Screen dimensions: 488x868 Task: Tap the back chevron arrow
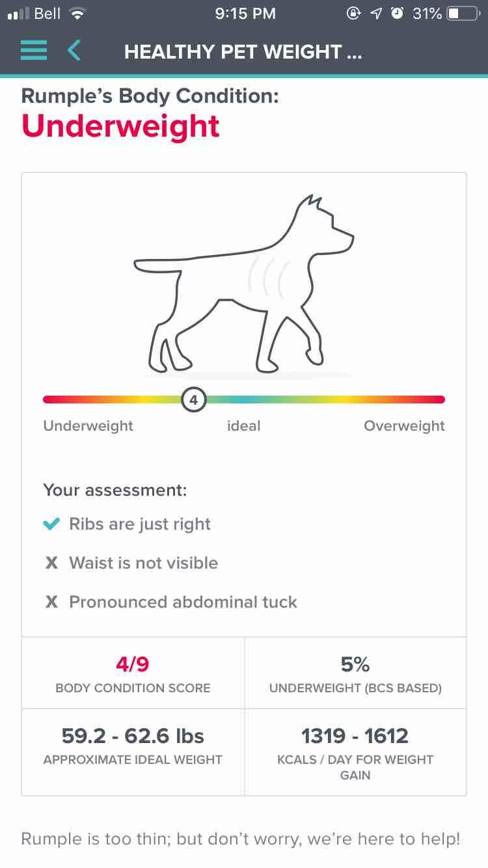pyautogui.click(x=74, y=51)
